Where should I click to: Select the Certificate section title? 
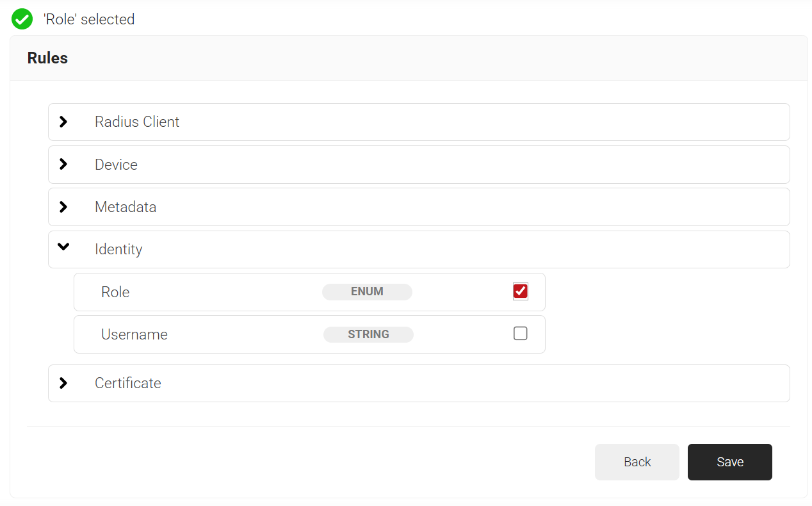click(128, 383)
